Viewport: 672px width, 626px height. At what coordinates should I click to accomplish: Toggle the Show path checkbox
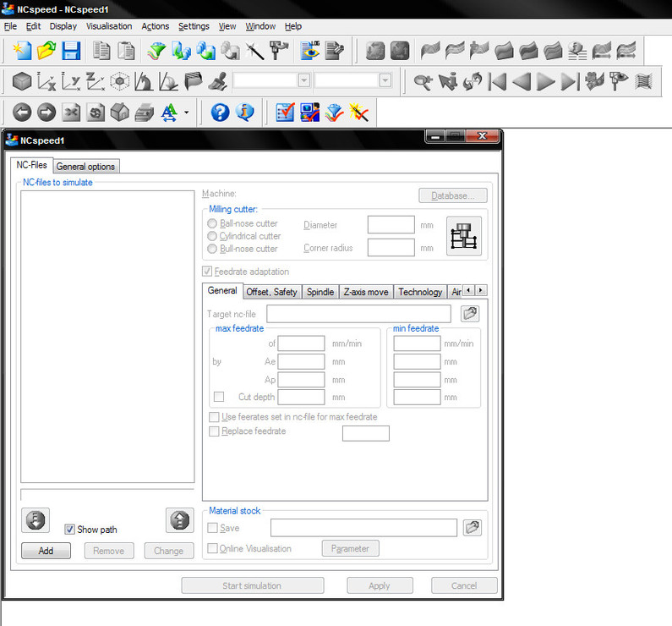click(x=69, y=530)
